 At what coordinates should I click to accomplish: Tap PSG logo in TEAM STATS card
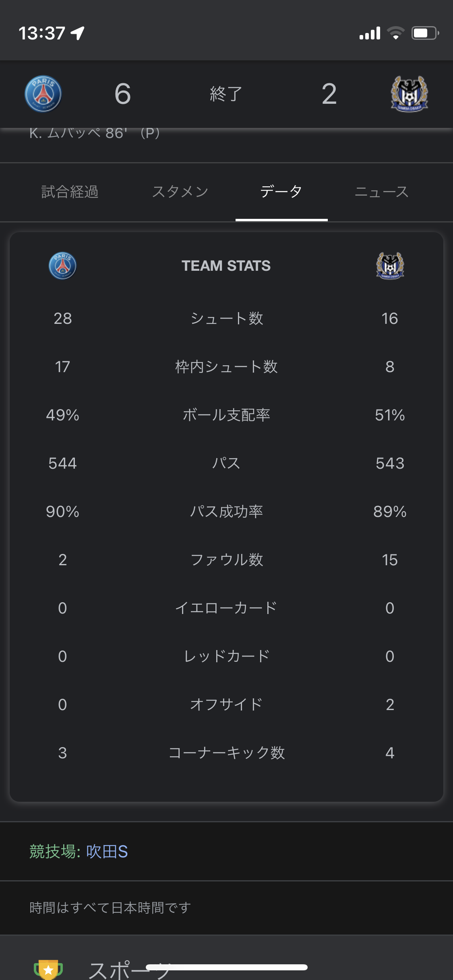(x=62, y=266)
